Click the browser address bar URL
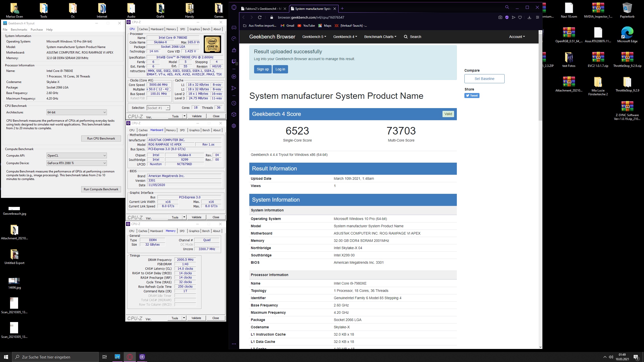Screen dimensions: 644x362 click(311, 17)
